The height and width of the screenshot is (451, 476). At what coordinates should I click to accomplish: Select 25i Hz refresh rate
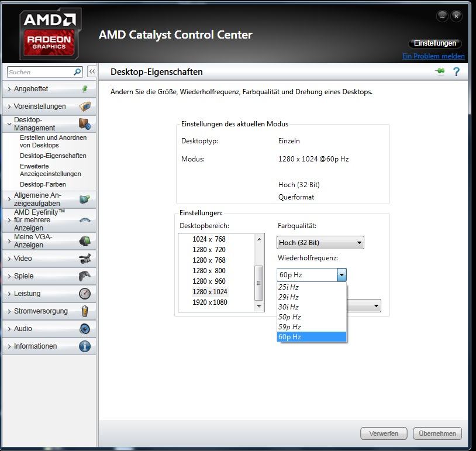(312, 287)
